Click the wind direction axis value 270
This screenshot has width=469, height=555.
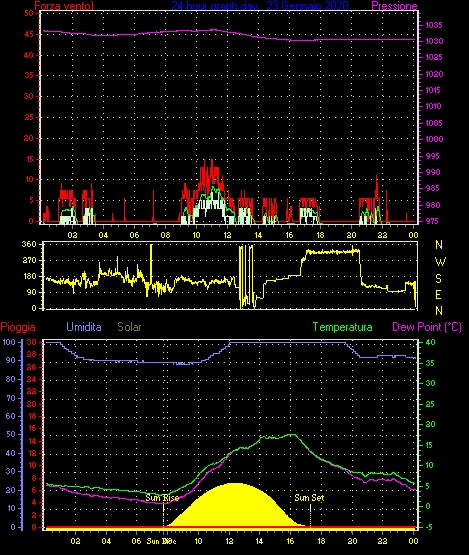pyautogui.click(x=29, y=261)
